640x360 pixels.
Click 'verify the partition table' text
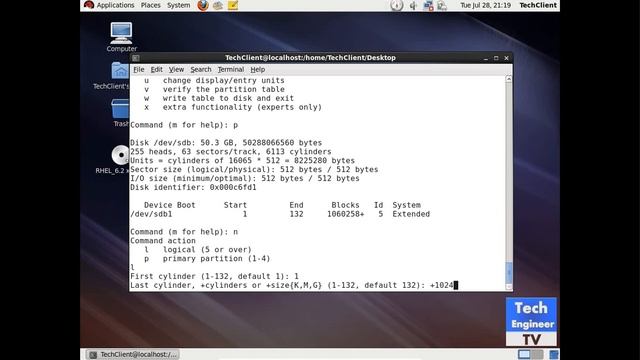point(224,89)
